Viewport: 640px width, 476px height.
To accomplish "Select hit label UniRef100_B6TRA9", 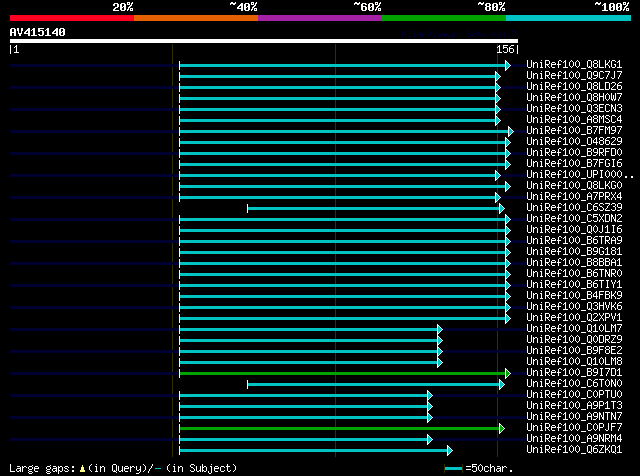I will (x=574, y=241).
